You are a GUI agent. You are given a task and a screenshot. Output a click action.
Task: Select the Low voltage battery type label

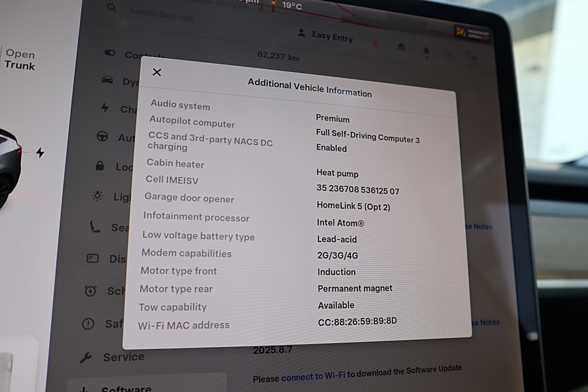[198, 236]
